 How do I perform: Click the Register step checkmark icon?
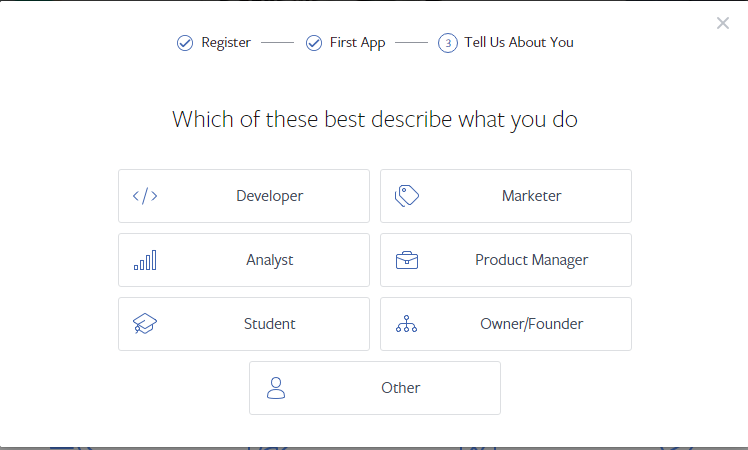pos(185,43)
